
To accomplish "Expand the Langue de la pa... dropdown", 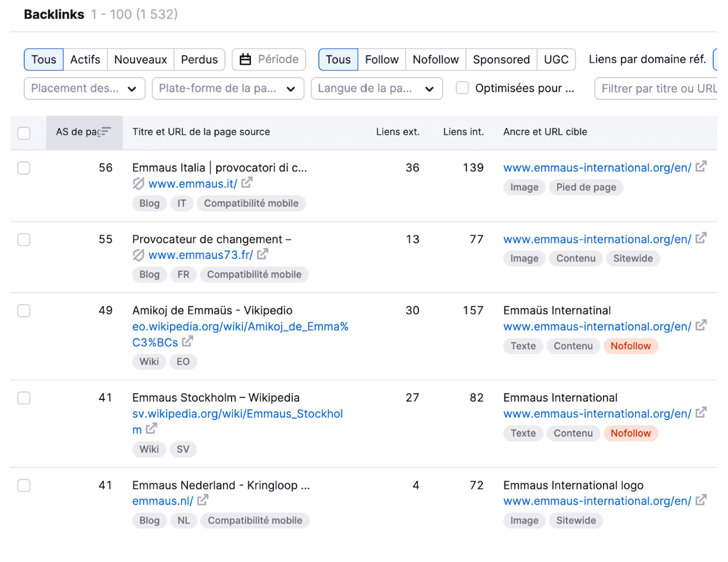I will point(377,88).
